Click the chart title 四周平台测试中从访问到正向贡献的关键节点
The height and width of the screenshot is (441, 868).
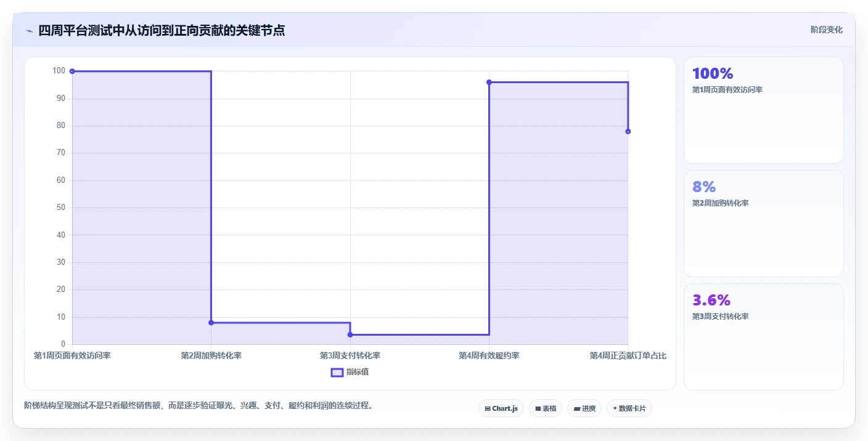(162, 30)
